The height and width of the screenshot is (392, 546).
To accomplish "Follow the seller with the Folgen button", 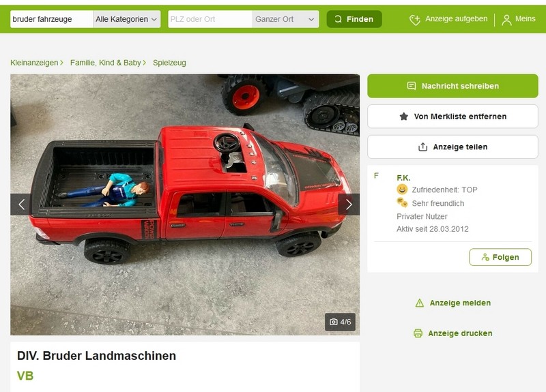I will 500,257.
